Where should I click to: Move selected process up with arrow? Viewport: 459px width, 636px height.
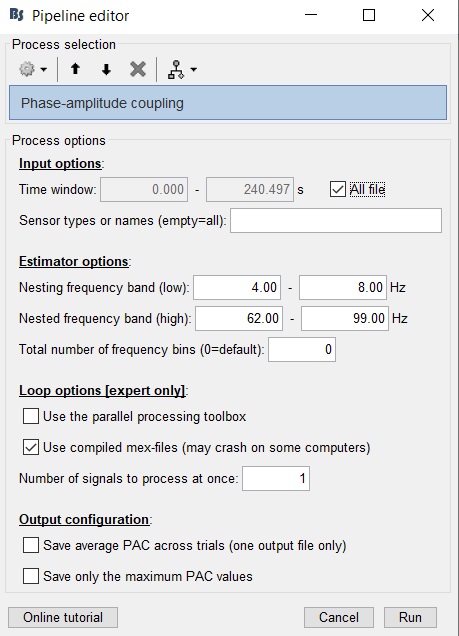coord(75,69)
